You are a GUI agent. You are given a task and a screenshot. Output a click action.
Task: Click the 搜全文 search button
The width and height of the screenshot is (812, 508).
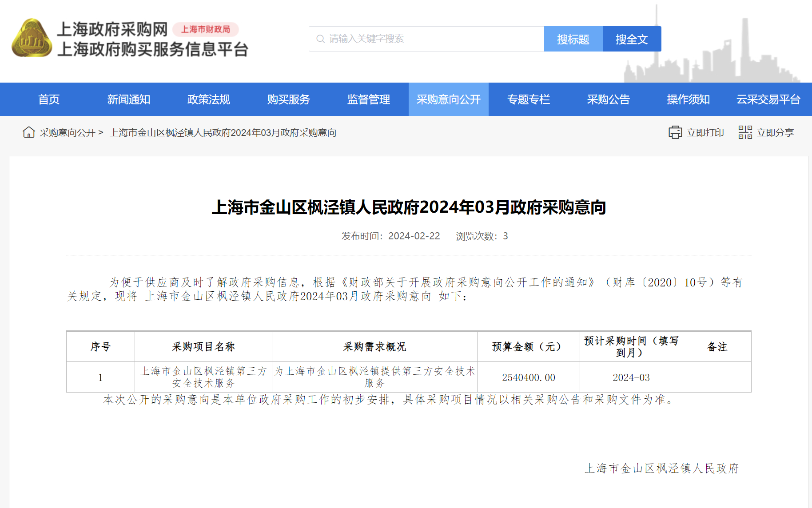632,39
